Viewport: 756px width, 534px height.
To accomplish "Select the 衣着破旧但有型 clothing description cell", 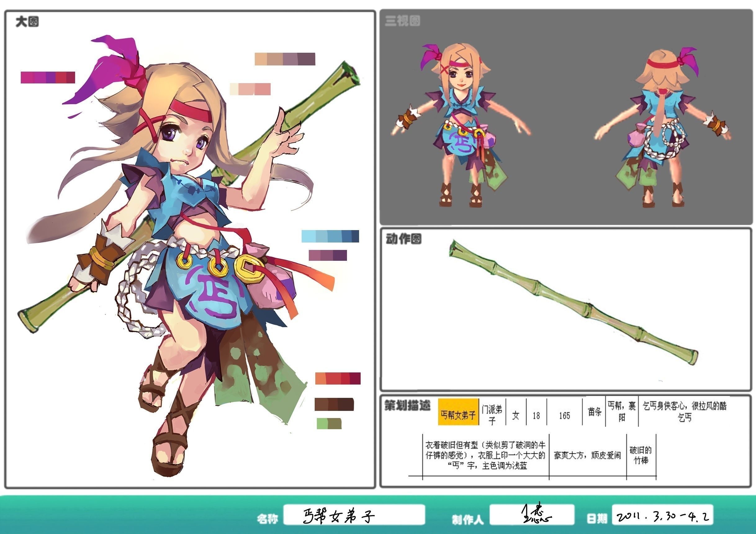I will click(486, 455).
